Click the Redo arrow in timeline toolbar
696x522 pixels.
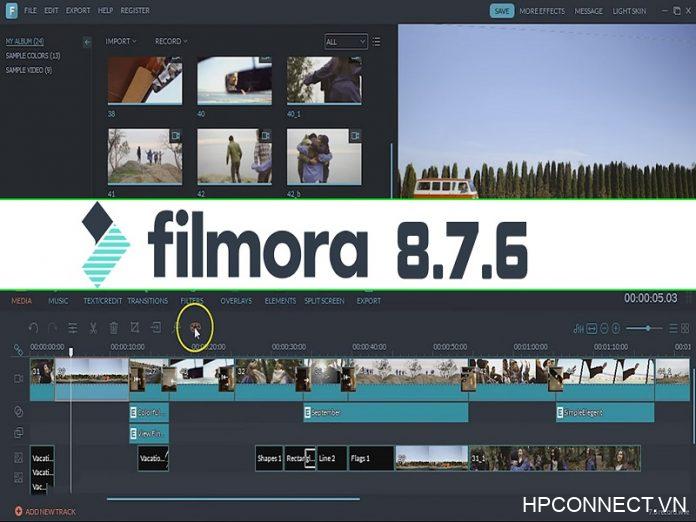[x=53, y=328]
